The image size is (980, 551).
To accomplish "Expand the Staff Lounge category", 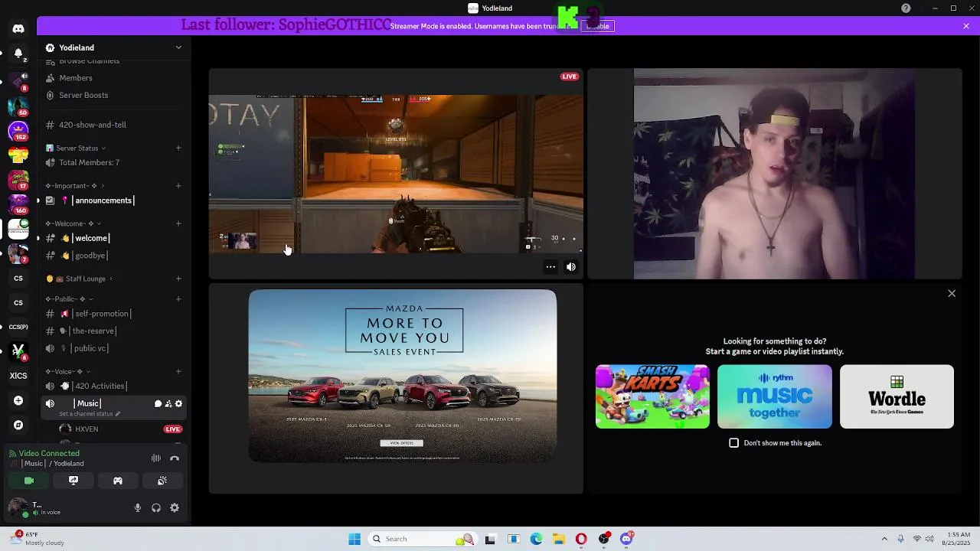I will tap(79, 279).
